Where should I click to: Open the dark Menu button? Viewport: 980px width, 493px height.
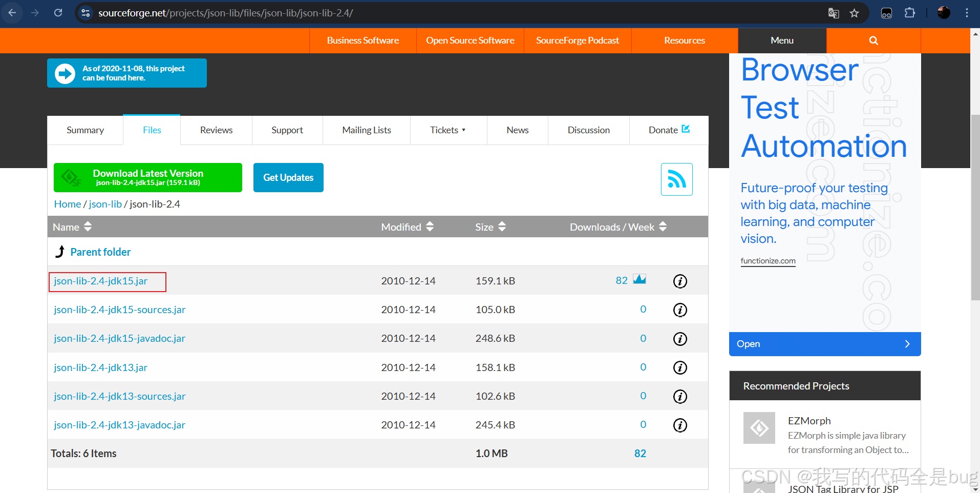(782, 40)
